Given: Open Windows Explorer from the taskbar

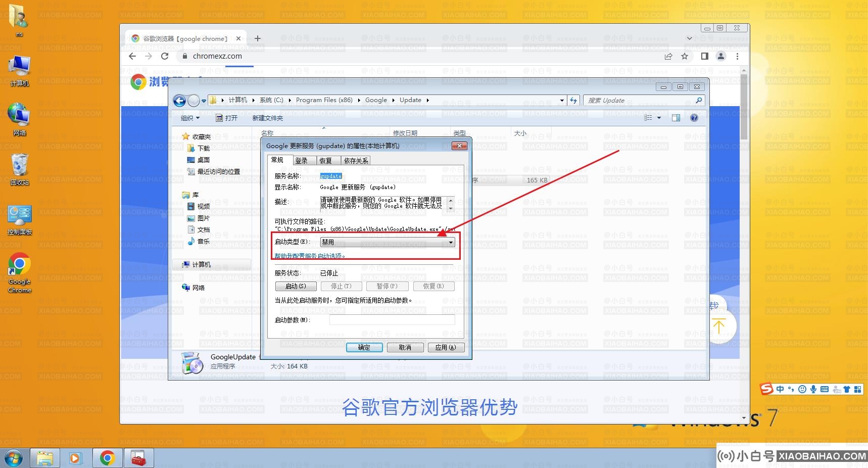Looking at the screenshot, I should (x=45, y=458).
